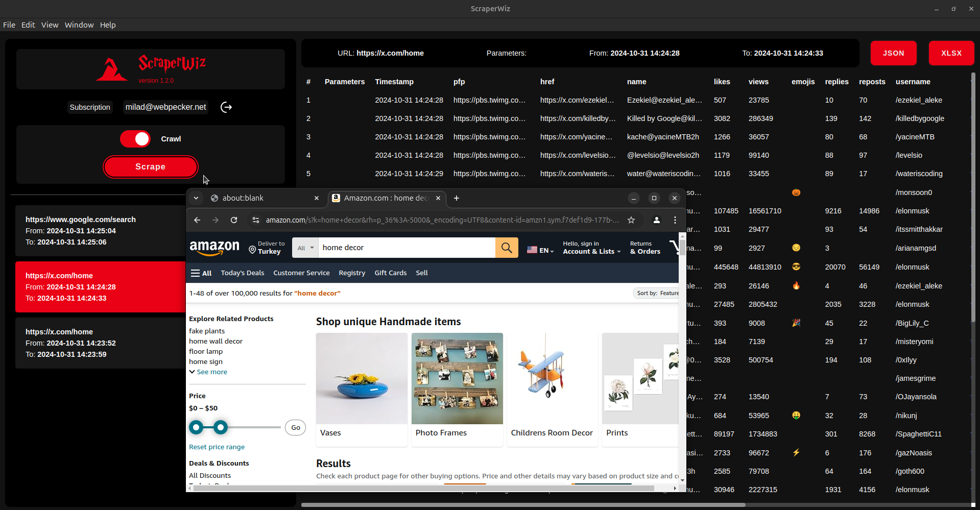Click the browser address bar URL
The height and width of the screenshot is (510, 980).
(x=442, y=220)
